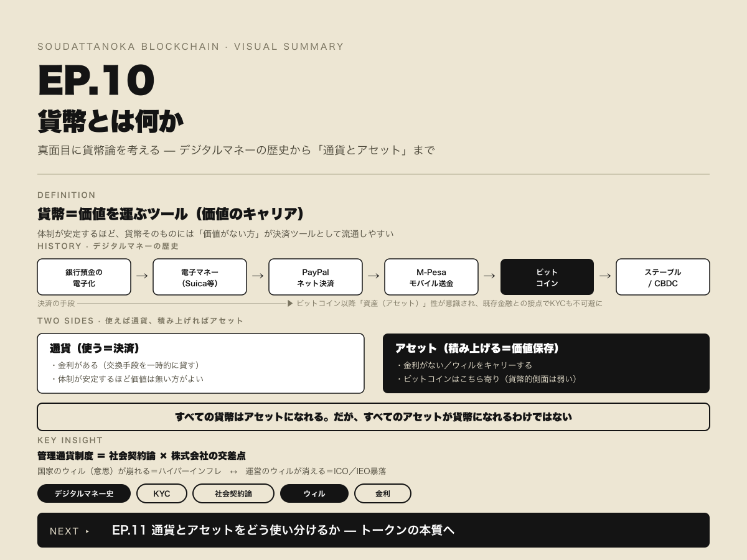Click the すべての貨幣はアセットになれる statement box

click(374, 417)
